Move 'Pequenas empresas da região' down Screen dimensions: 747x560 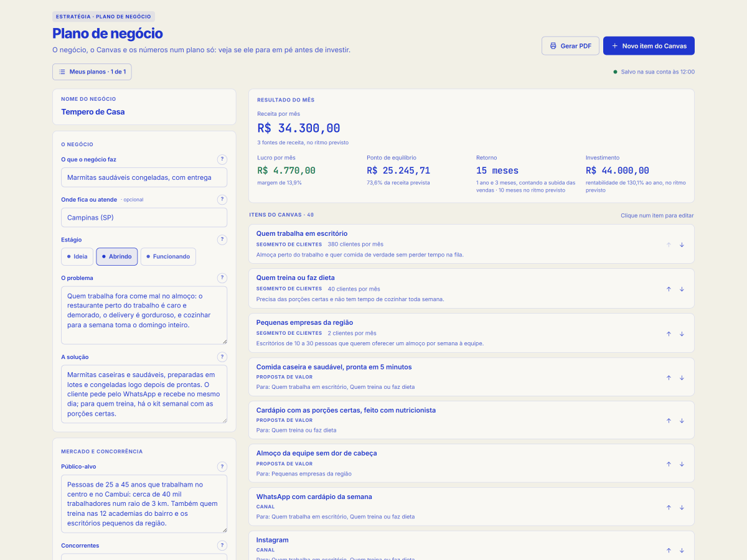click(682, 334)
